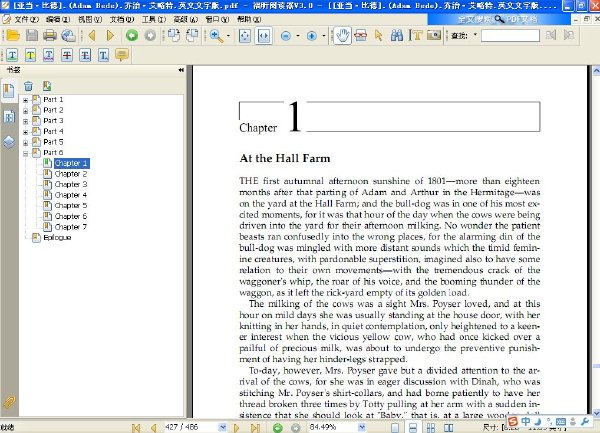600x433 pixels.
Task: Click the next page right arrow in toolbar
Action: click(110, 36)
